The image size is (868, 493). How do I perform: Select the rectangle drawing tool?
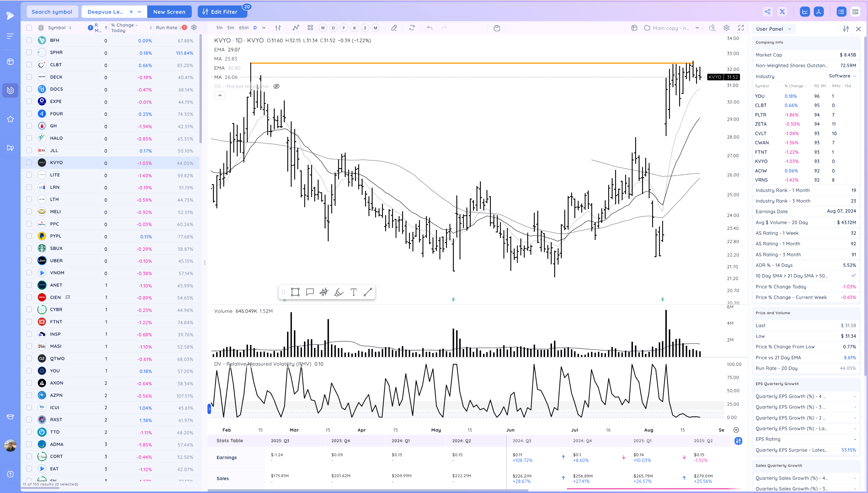[x=295, y=292]
